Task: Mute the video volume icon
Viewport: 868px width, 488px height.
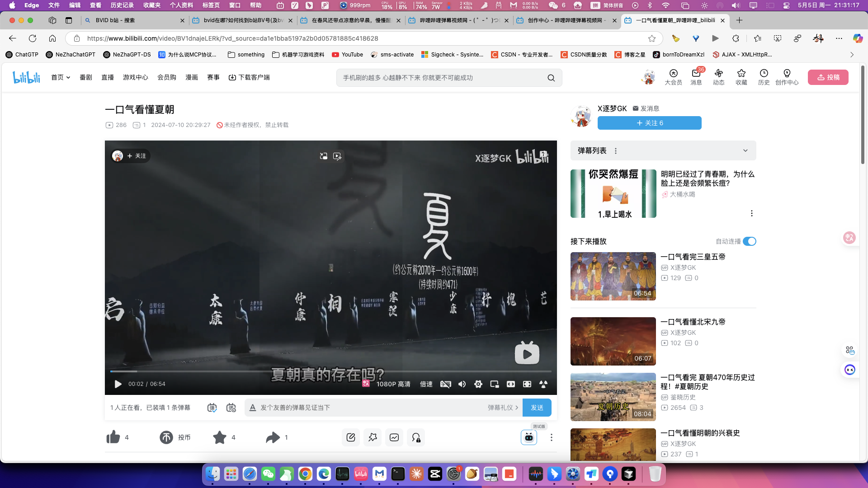Action: coord(462,384)
